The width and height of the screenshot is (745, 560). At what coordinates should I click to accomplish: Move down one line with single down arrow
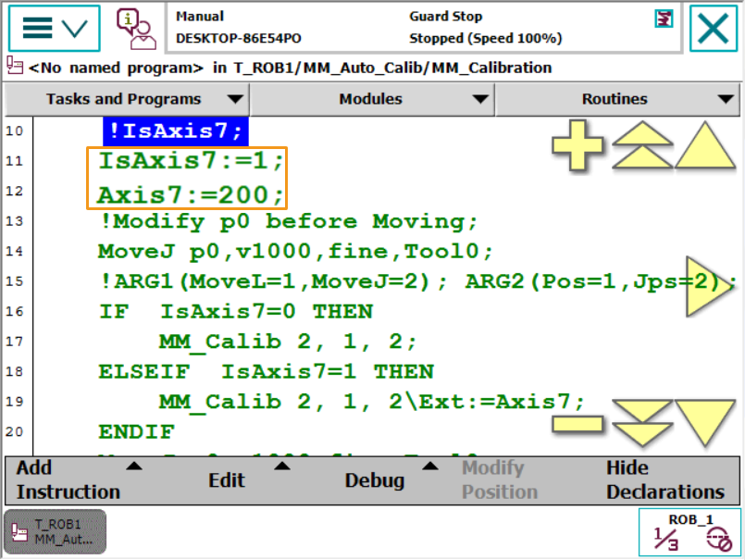(x=705, y=423)
